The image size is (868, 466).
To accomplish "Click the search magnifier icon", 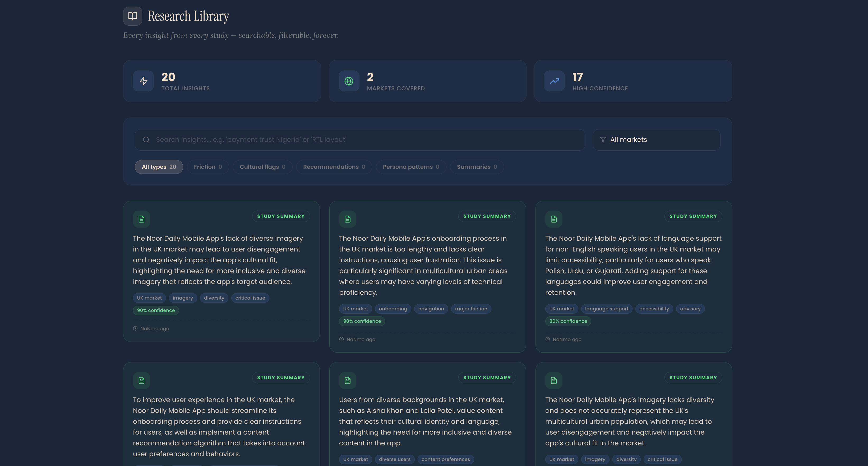I will [x=146, y=140].
